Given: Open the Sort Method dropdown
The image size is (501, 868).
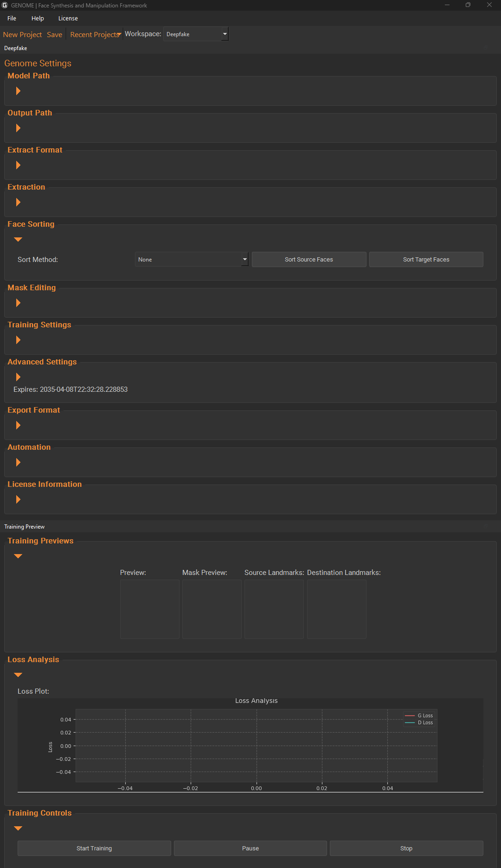Looking at the screenshot, I should pyautogui.click(x=192, y=260).
